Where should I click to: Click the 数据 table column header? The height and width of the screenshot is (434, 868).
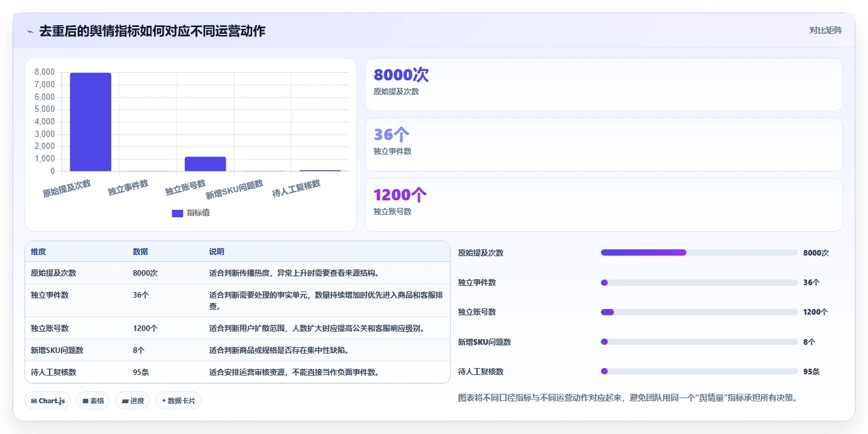(141, 252)
